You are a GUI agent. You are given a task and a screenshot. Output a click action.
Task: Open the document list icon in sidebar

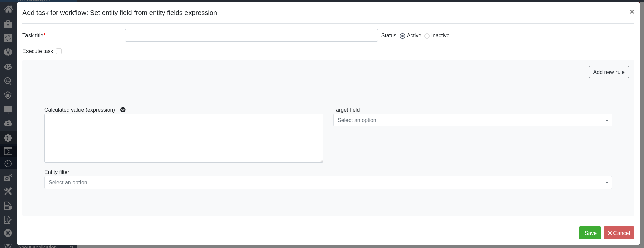[x=8, y=206]
